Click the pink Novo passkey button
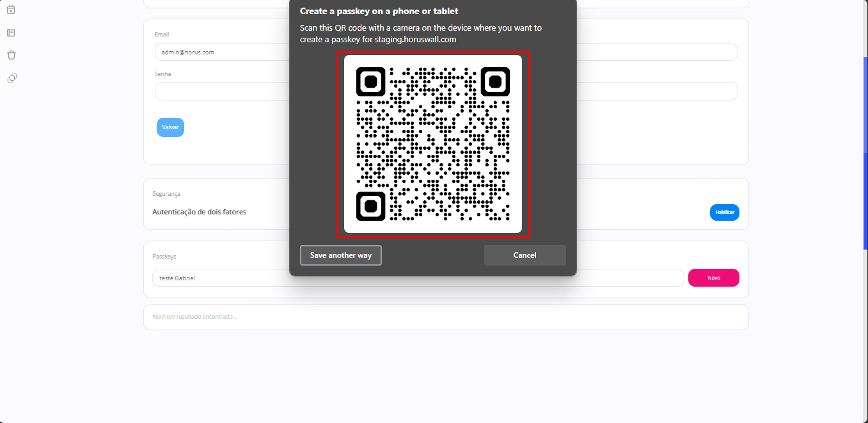The height and width of the screenshot is (423, 868). click(713, 278)
